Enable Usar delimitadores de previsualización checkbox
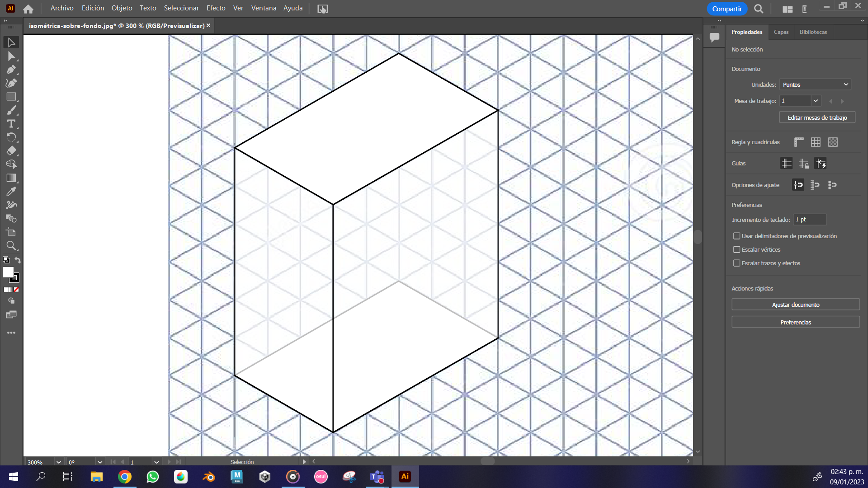 (x=737, y=236)
